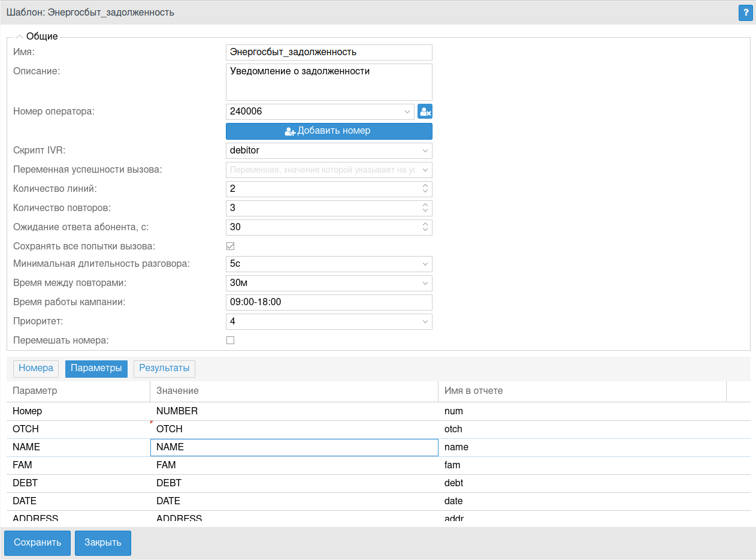
Task: Remove operator number with user-delete icon
Action: point(425,112)
